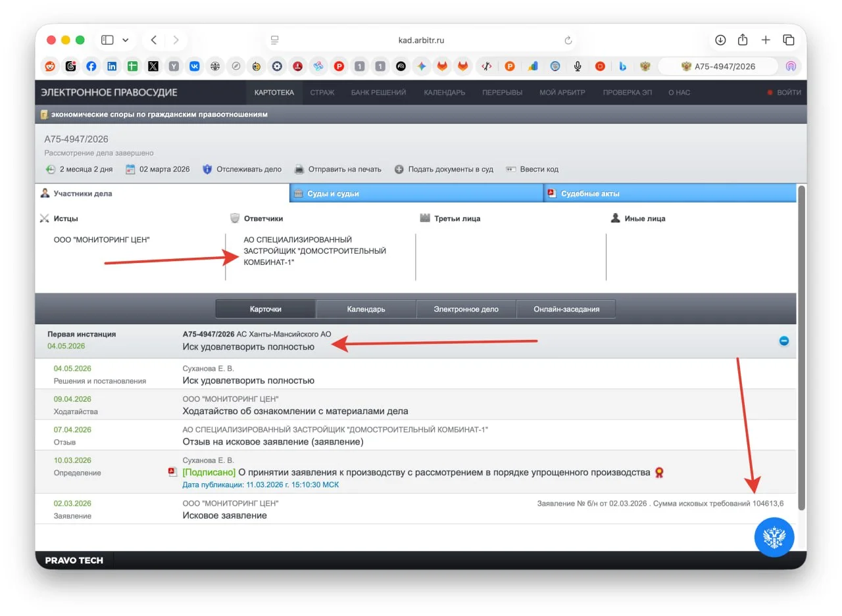Click the vertical page scrollbar
Image resolution: width=842 pixels, height=616 pixels.
click(801, 347)
